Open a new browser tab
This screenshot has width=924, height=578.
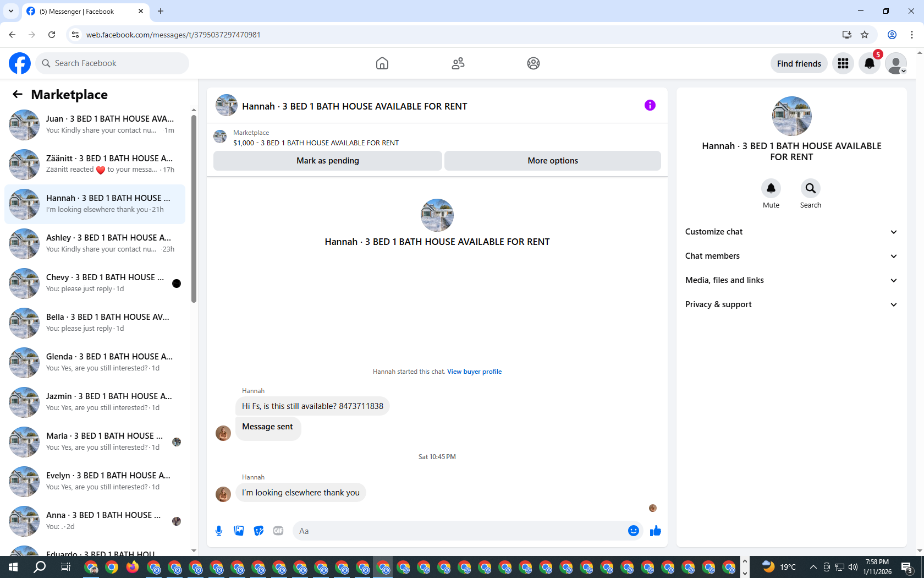161,11
